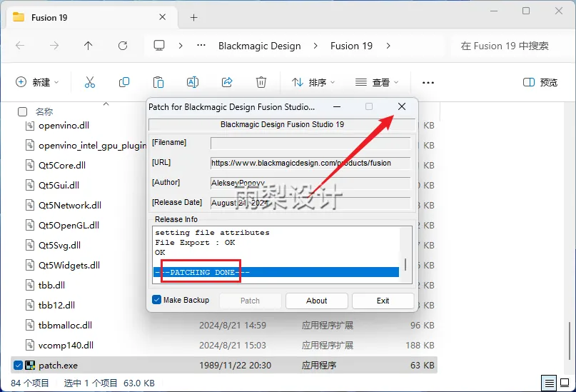576x392 pixels.
Task: Select the file tbb12.dll
Action: pos(56,306)
